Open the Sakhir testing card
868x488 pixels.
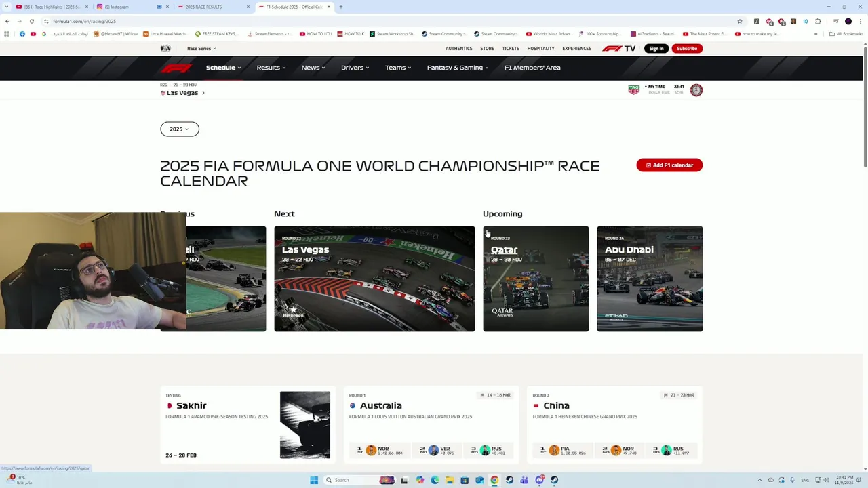(248, 425)
